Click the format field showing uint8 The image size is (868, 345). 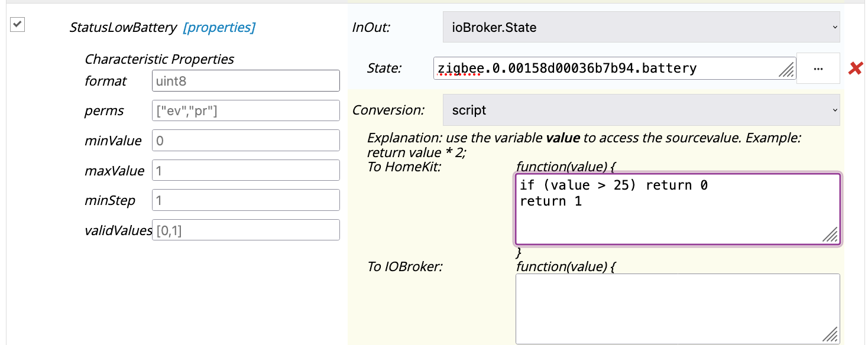(245, 81)
